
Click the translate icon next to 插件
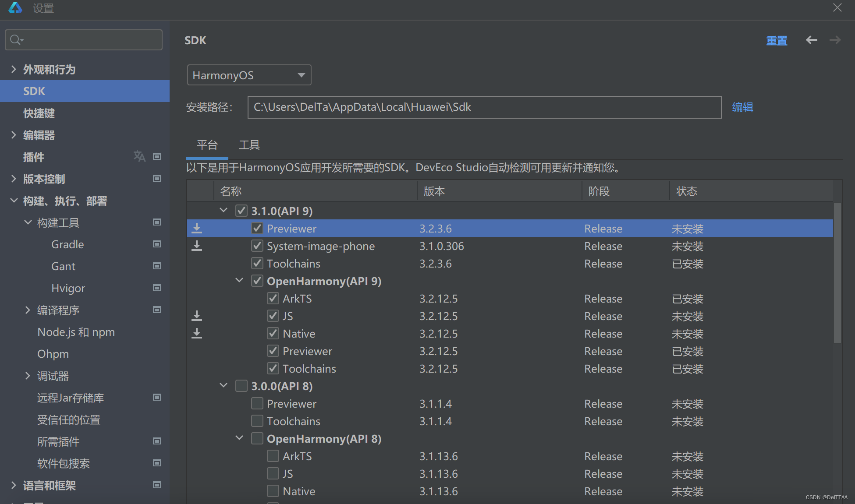point(139,156)
